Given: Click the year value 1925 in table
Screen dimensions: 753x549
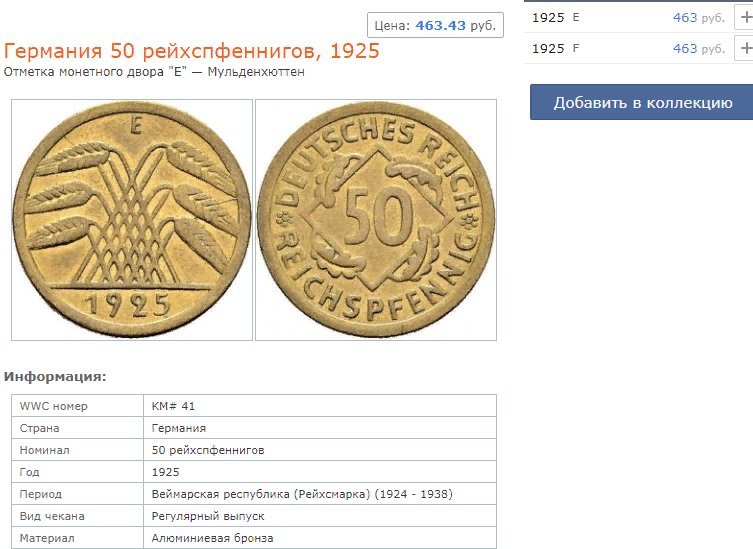Looking at the screenshot, I should pyautogui.click(x=165, y=472).
